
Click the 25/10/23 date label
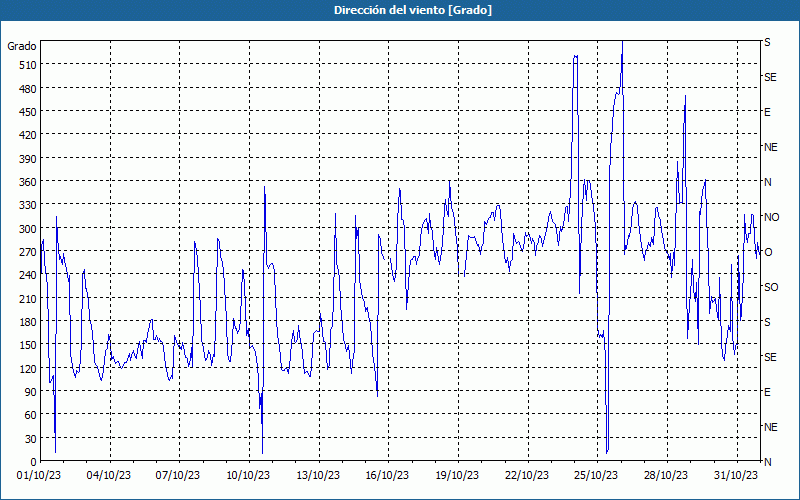596,476
